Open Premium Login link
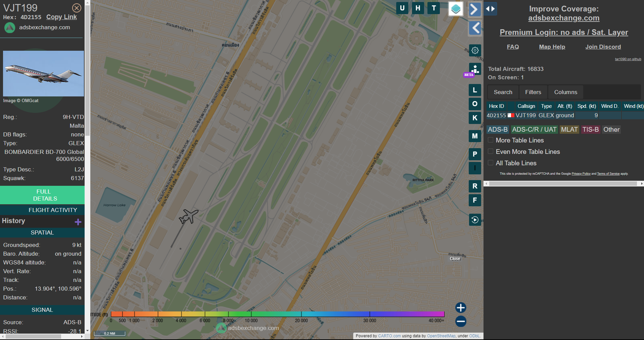Image resolution: width=644 pixels, height=340 pixels. (x=564, y=32)
